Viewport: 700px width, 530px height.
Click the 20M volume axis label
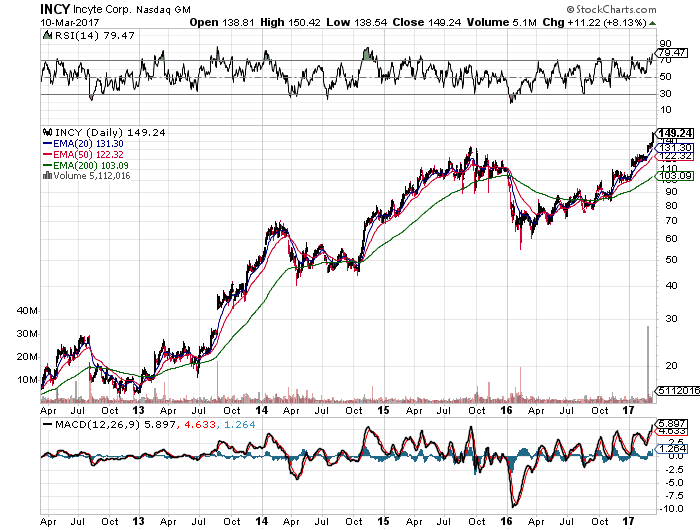pyautogui.click(x=27, y=357)
